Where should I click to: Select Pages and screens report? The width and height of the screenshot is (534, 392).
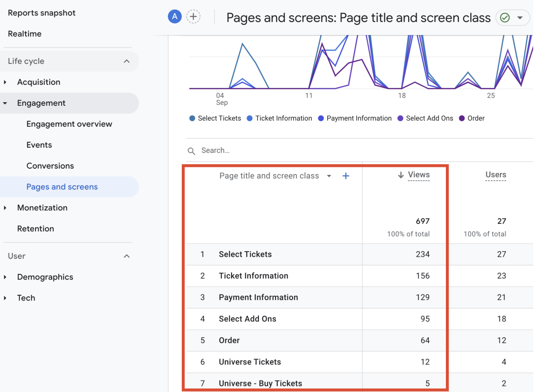click(62, 187)
